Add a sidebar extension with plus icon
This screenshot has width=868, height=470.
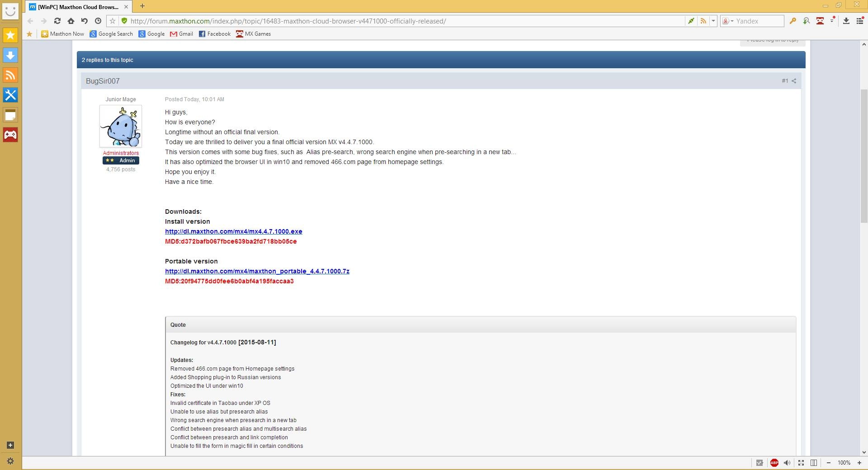point(10,445)
